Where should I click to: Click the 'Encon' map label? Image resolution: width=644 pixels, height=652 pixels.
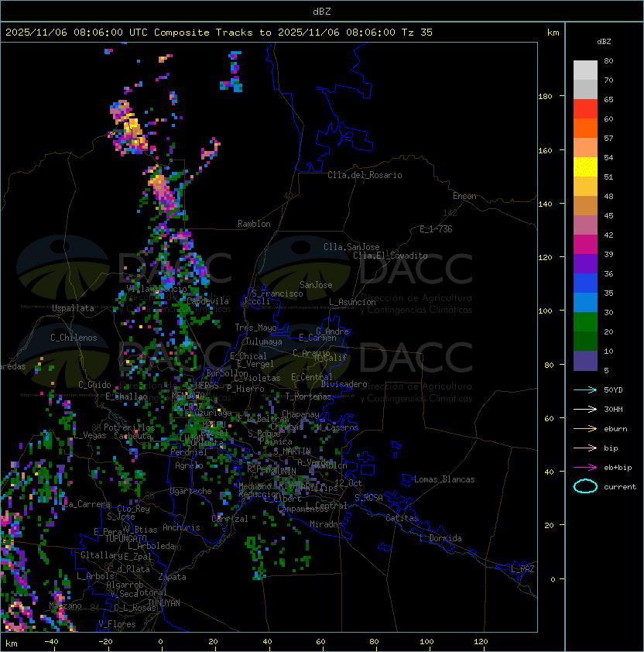464,196
